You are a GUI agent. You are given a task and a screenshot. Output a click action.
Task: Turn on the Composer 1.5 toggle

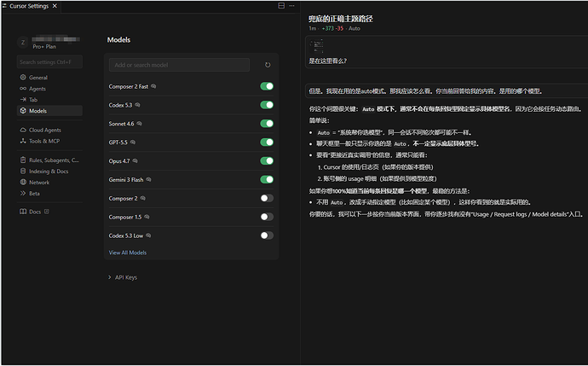(x=267, y=217)
